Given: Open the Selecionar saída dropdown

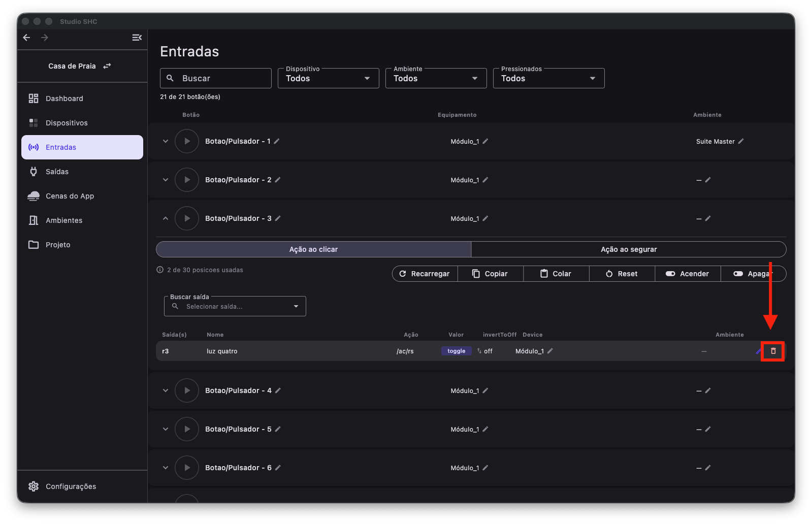Looking at the screenshot, I should 235,306.
